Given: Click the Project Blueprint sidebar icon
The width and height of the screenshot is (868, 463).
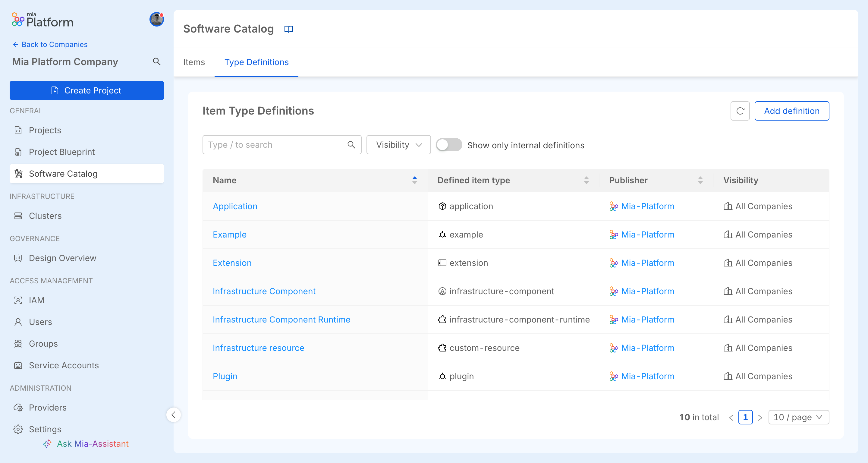Looking at the screenshot, I should click(x=18, y=152).
